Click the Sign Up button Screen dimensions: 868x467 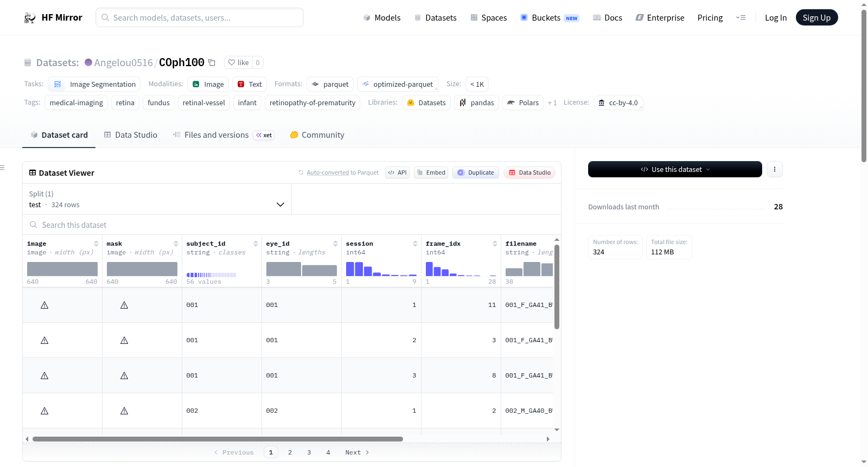(x=816, y=17)
